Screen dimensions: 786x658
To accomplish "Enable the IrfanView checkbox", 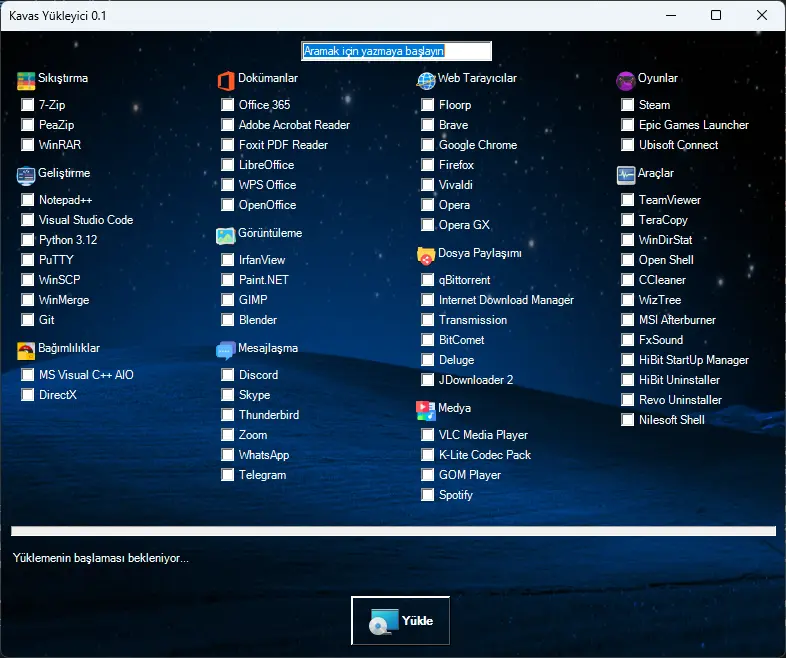I will click(x=228, y=260).
